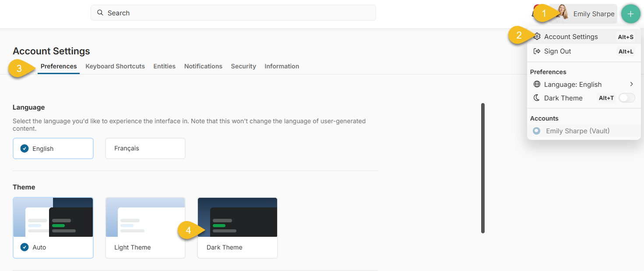Open the Entities tab

click(x=164, y=66)
